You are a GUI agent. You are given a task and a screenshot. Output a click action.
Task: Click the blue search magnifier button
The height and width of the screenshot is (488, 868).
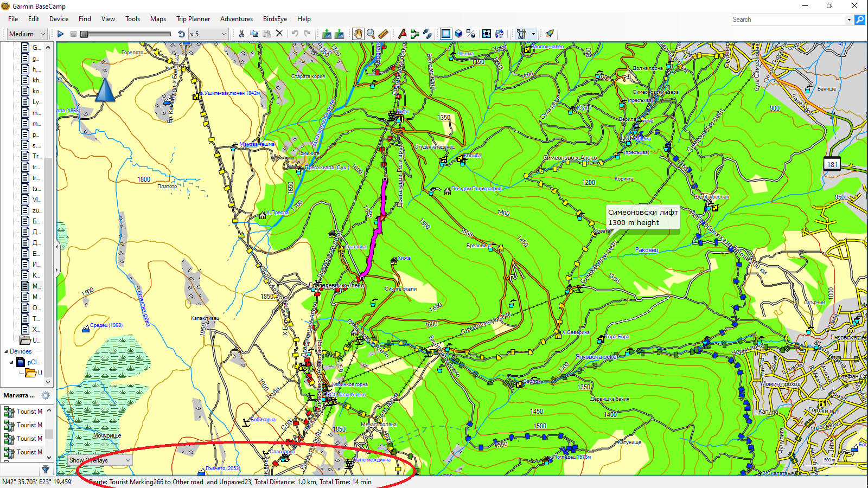pos(860,20)
